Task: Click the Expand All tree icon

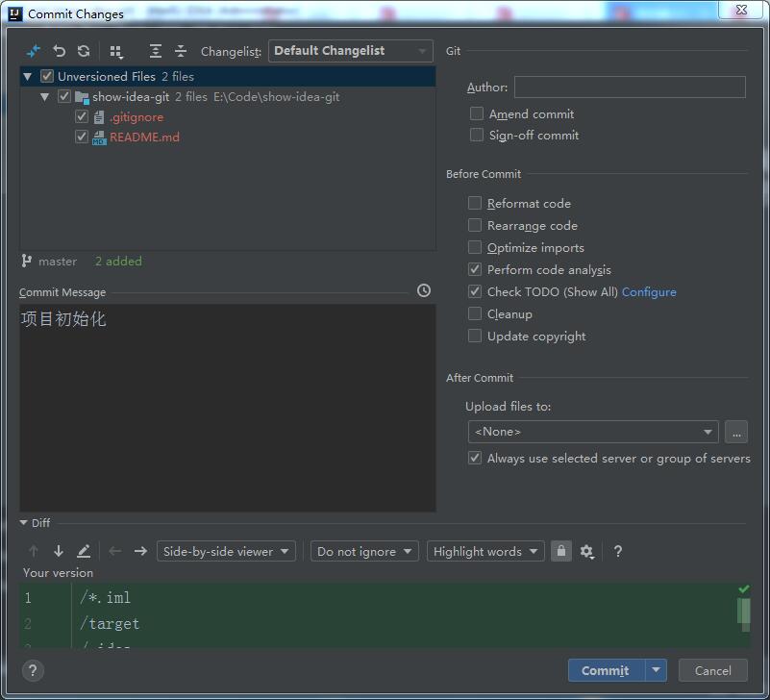Action: [x=156, y=51]
